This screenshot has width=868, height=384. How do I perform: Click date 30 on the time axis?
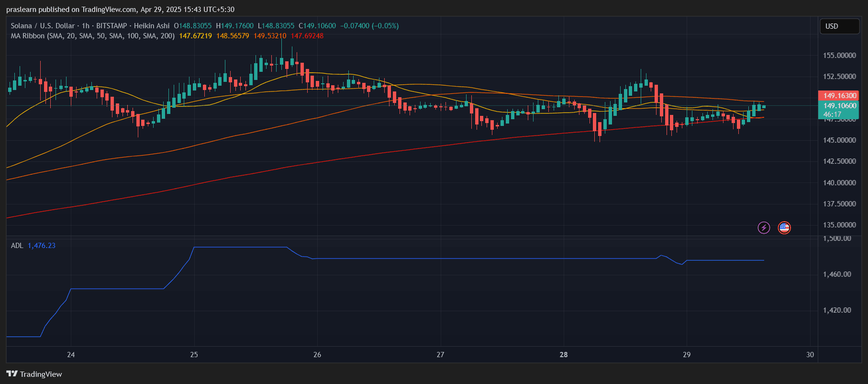coord(810,355)
